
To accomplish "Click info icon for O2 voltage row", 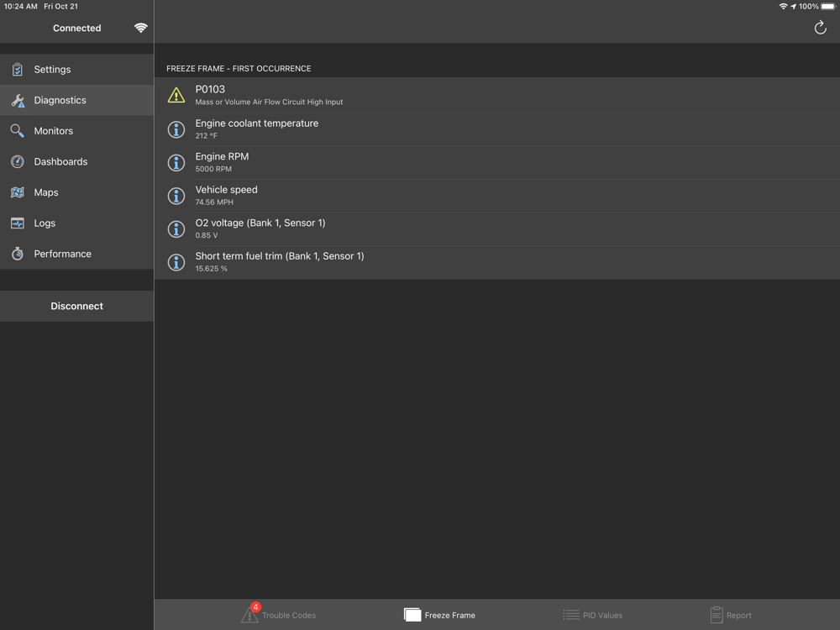I will click(176, 228).
